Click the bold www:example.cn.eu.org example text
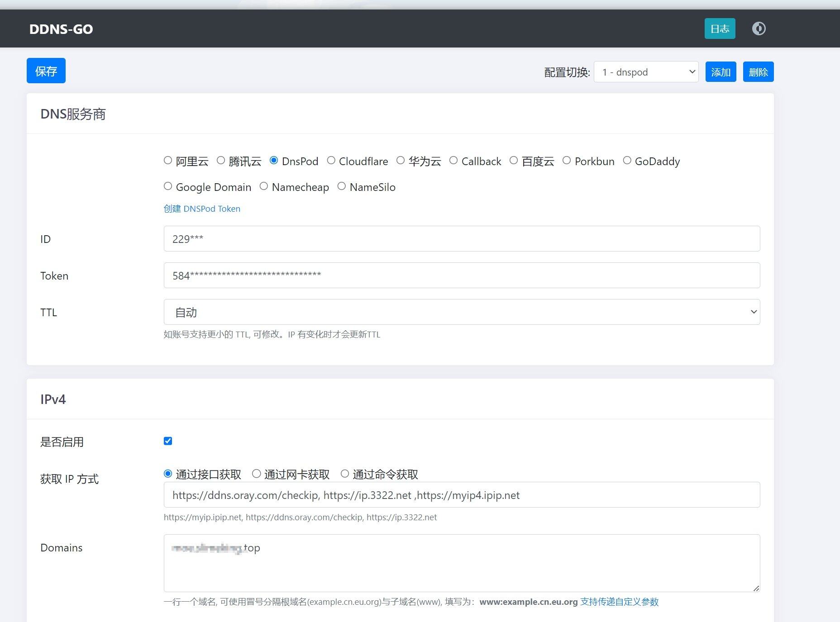The image size is (840, 622). 528,602
